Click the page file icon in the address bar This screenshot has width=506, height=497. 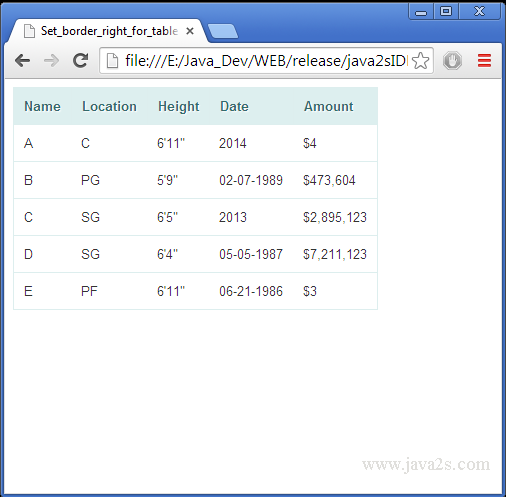point(112,61)
